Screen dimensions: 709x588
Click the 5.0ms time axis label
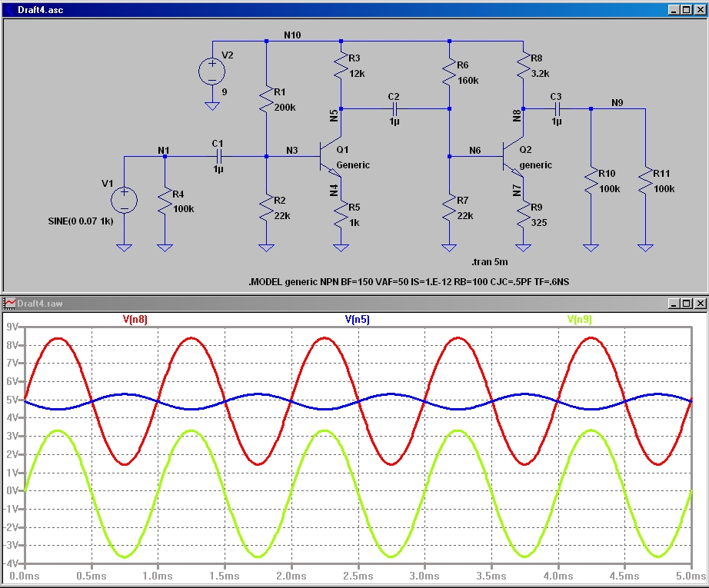tap(691, 576)
